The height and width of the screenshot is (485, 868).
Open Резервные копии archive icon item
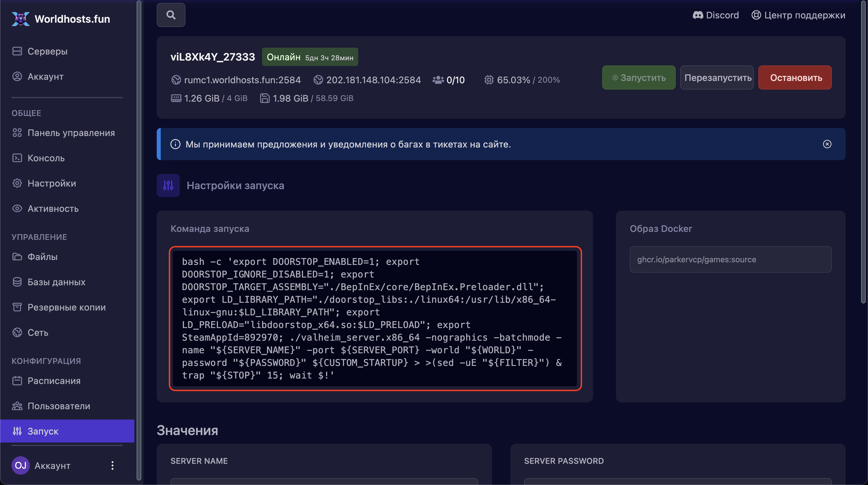(17, 307)
